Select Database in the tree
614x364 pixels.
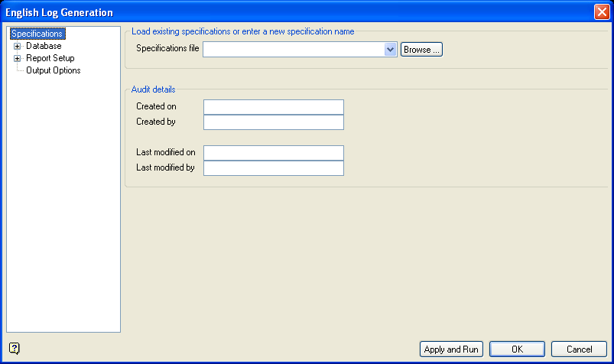(x=44, y=46)
